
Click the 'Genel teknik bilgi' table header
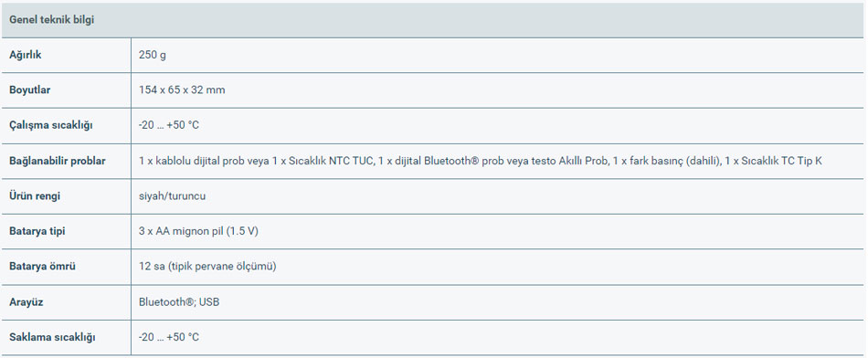51,20
